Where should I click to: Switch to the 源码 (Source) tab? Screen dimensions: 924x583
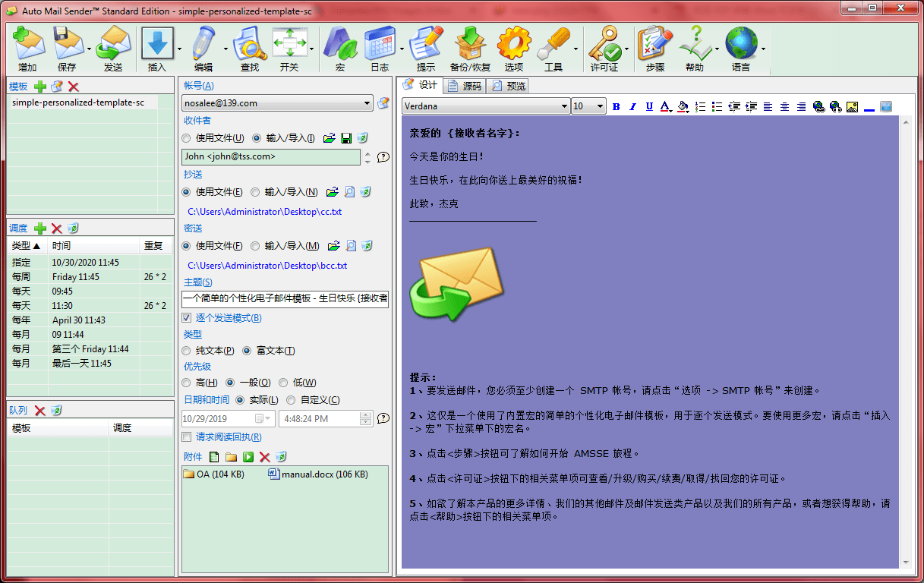click(465, 86)
